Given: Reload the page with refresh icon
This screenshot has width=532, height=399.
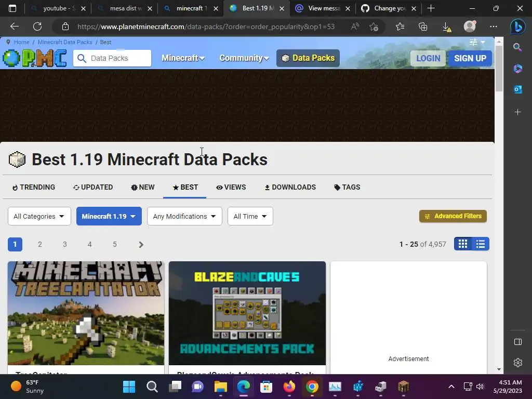Looking at the screenshot, I should (37, 26).
